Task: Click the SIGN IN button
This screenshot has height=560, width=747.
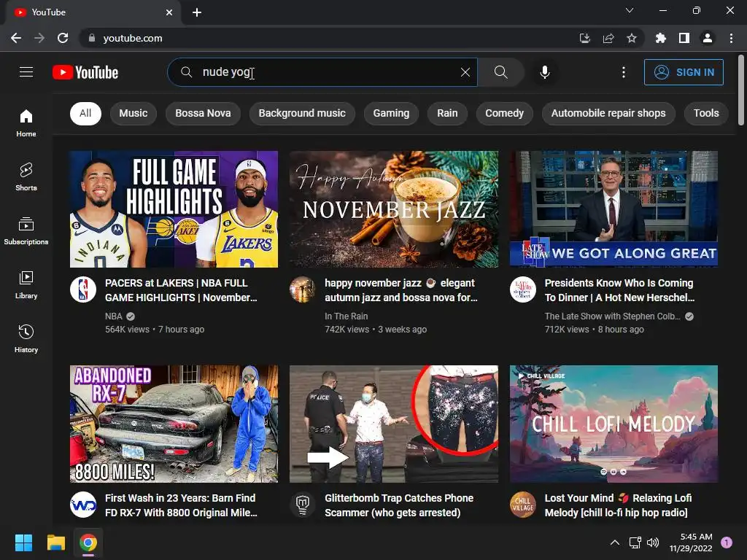Action: pos(684,72)
